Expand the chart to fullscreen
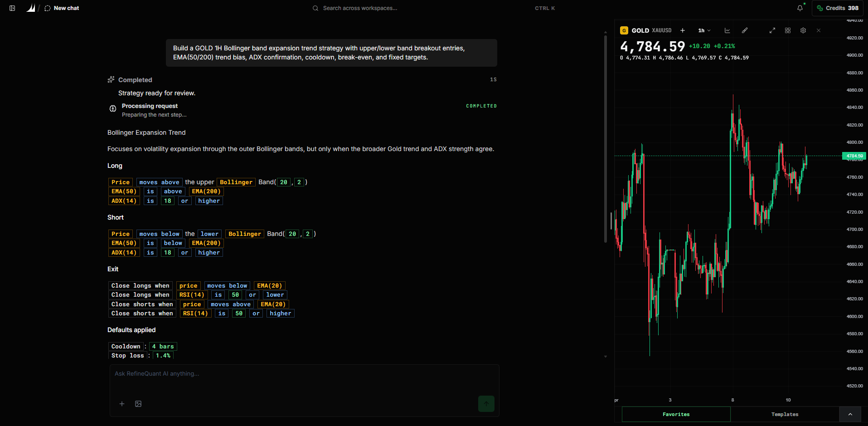Screen dimensions: 868x426 (772, 30)
